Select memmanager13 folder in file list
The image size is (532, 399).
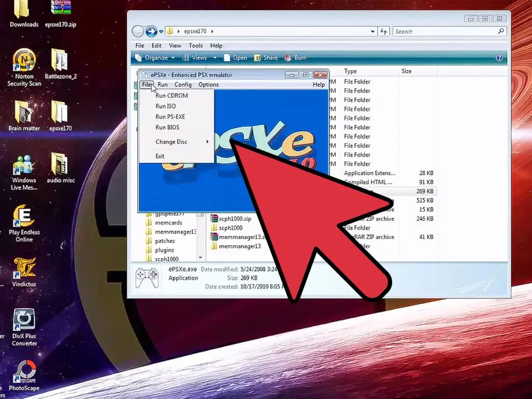236,246
